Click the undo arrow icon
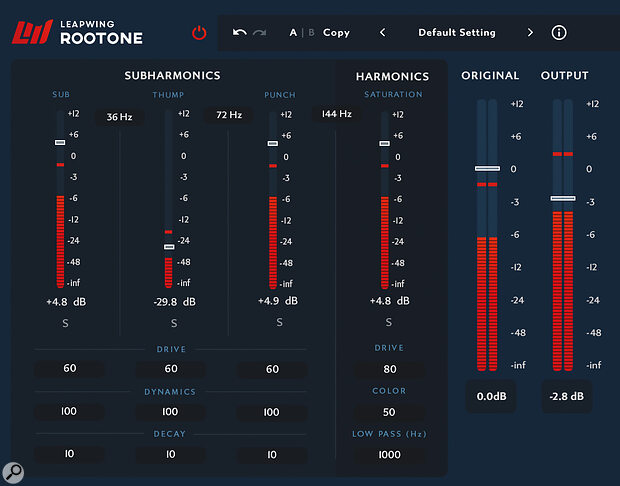 pos(240,33)
